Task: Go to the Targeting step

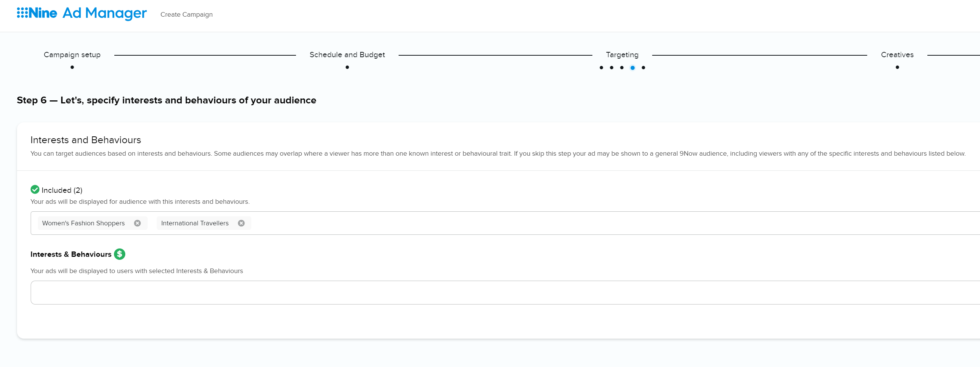Action: (622, 55)
